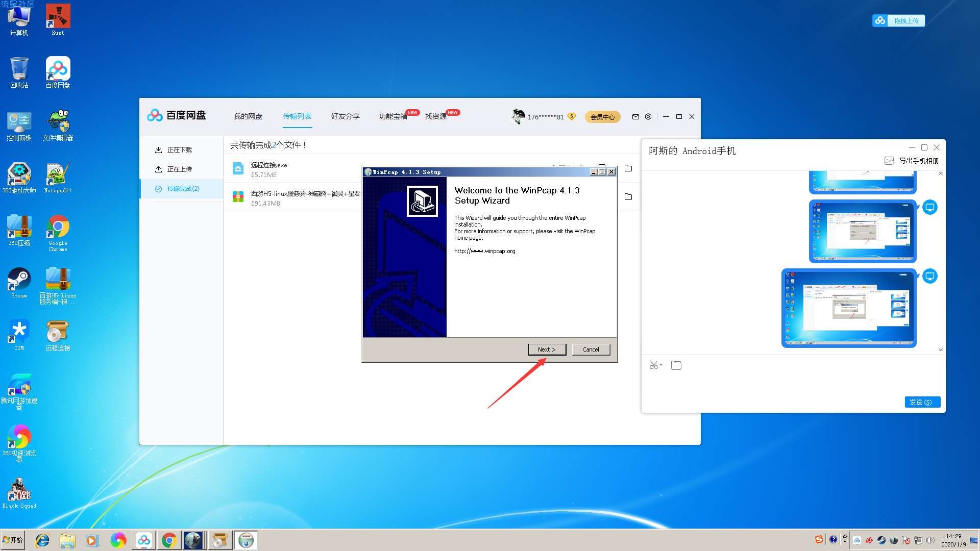
Task: Open the bottom screenshot thumbnail in chat
Action: (848, 308)
